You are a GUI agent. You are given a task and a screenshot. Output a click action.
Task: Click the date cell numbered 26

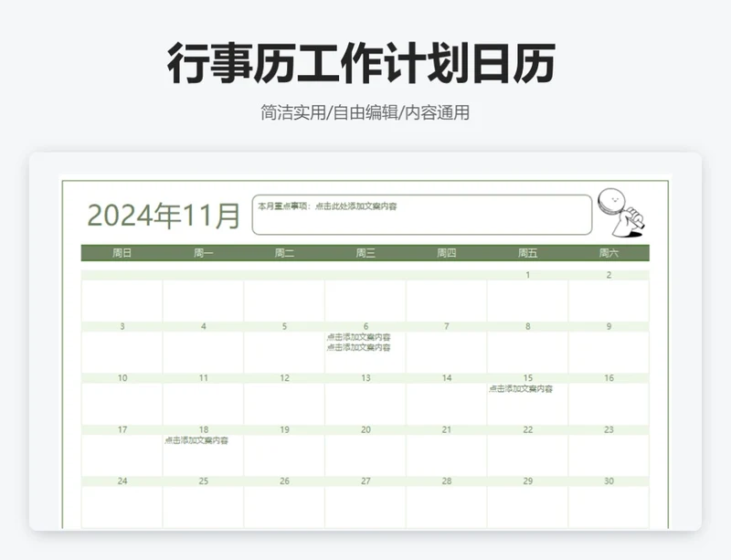coord(284,481)
